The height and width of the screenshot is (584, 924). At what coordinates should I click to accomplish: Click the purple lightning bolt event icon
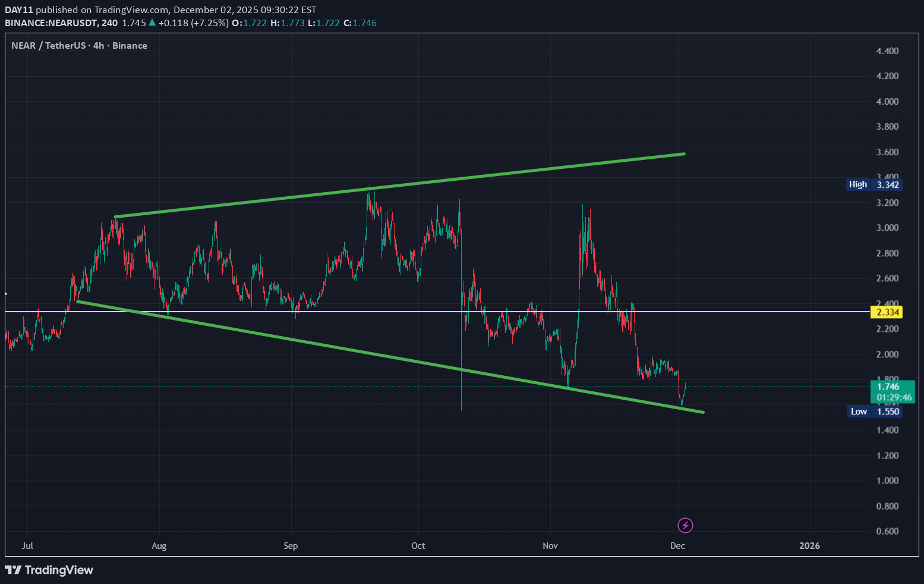[x=685, y=525]
